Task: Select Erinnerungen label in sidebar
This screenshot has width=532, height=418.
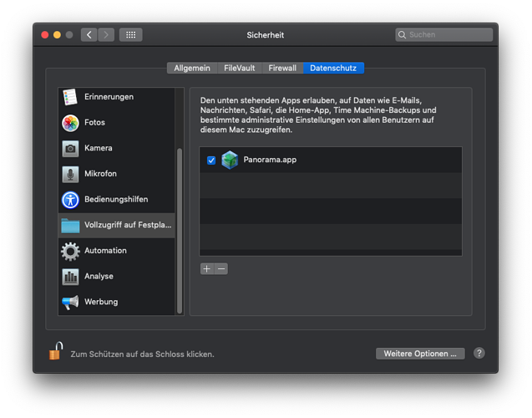Action: (x=109, y=97)
